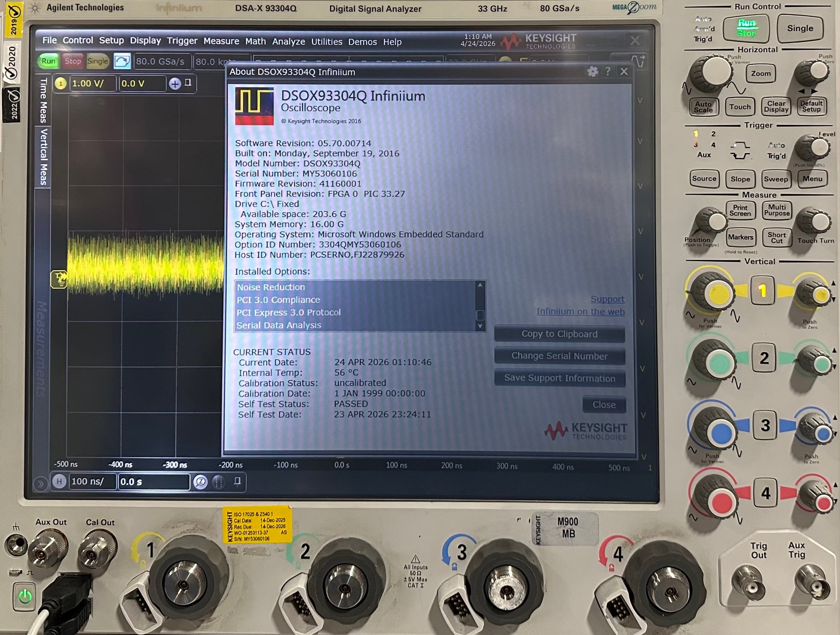Viewport: 840px width, 635px height.
Task: Click the About dialog help question icon
Action: 608,71
